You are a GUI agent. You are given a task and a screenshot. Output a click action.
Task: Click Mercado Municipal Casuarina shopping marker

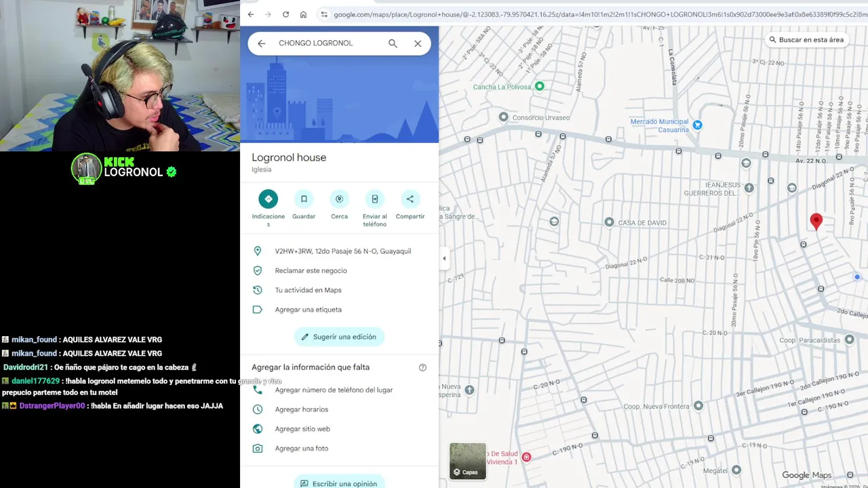pyautogui.click(x=697, y=125)
